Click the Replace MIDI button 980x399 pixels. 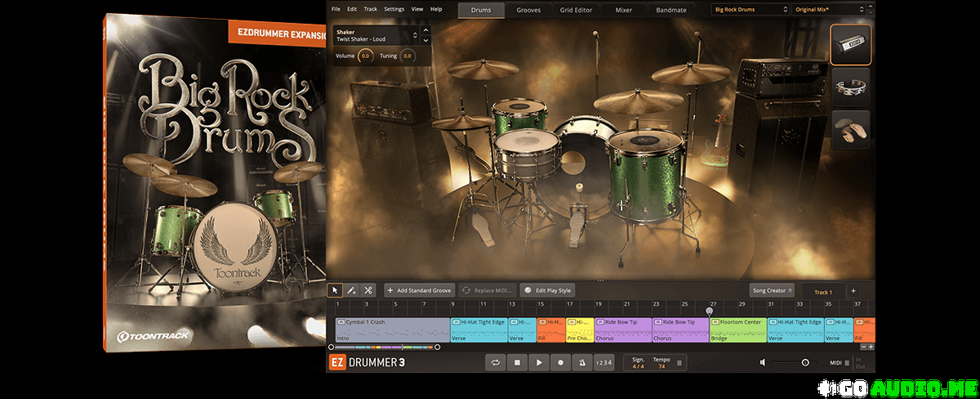pos(487,290)
